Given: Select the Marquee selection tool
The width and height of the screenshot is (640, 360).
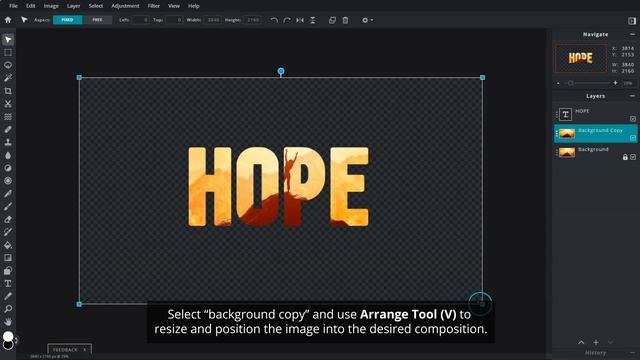Looking at the screenshot, I should point(8,52).
